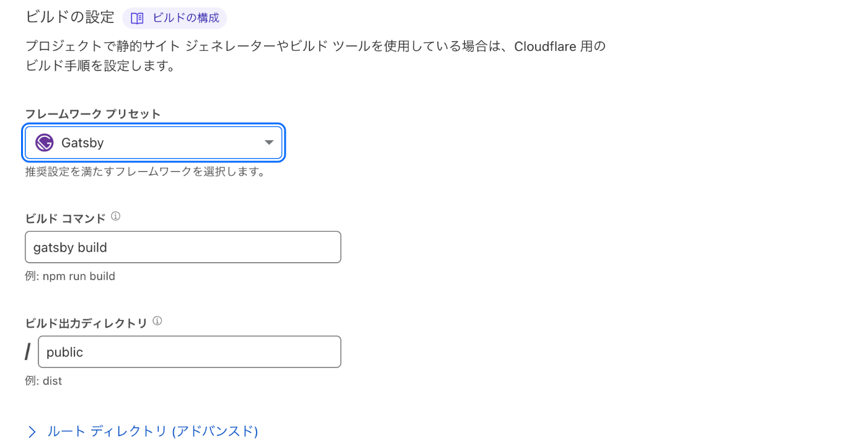Open the フレームワーク プリセット dropdown showing Gatsby
Image resolution: width=868 pixels, height=445 pixels.
point(154,143)
